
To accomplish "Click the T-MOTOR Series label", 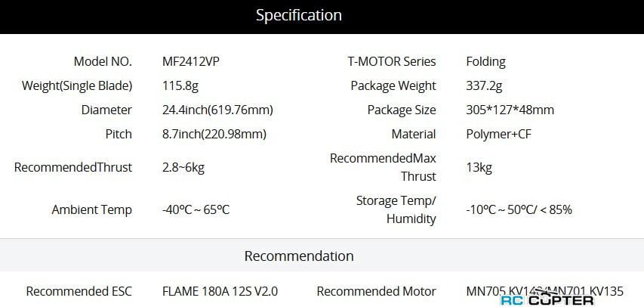I will [x=392, y=62].
